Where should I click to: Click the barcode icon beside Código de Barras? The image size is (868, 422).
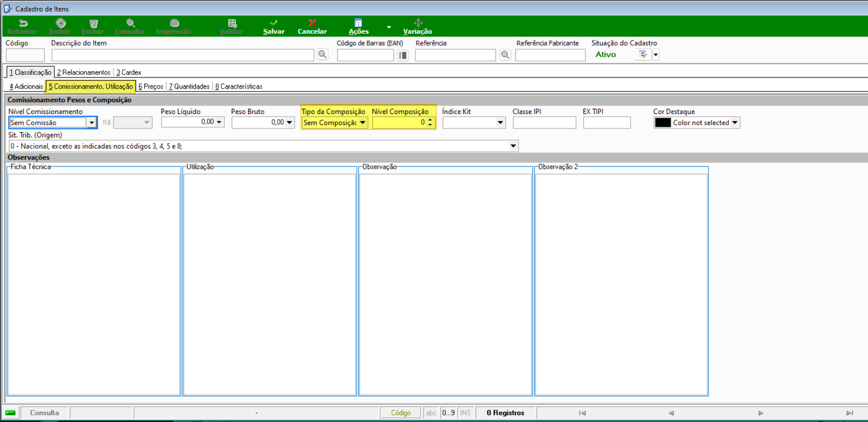(x=403, y=55)
